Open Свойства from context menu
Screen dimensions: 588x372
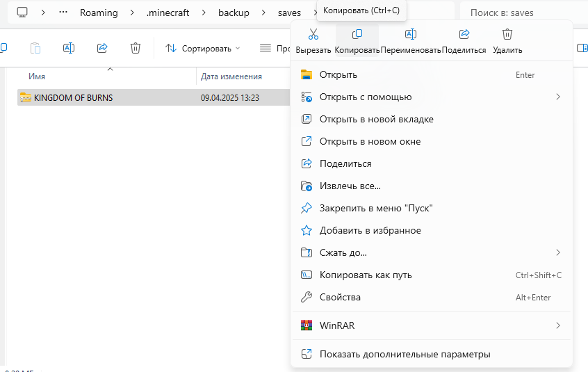[x=432, y=297]
